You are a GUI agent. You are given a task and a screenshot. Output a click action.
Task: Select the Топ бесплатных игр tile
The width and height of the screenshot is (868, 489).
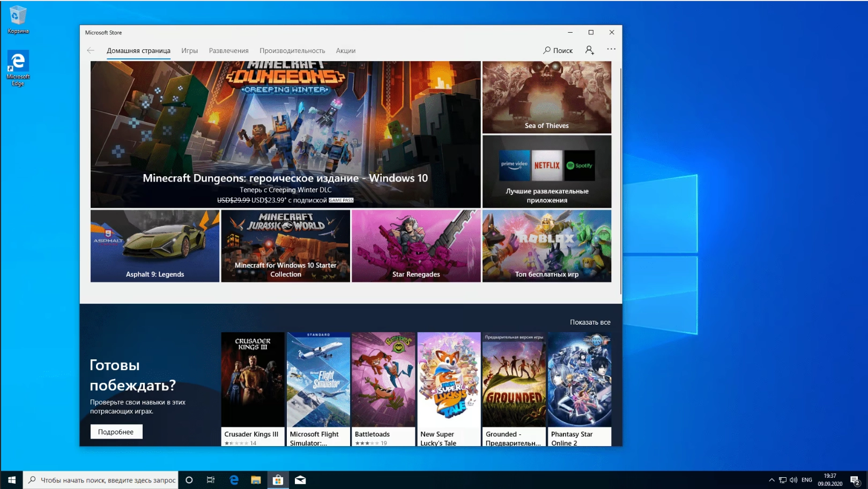pyautogui.click(x=546, y=246)
